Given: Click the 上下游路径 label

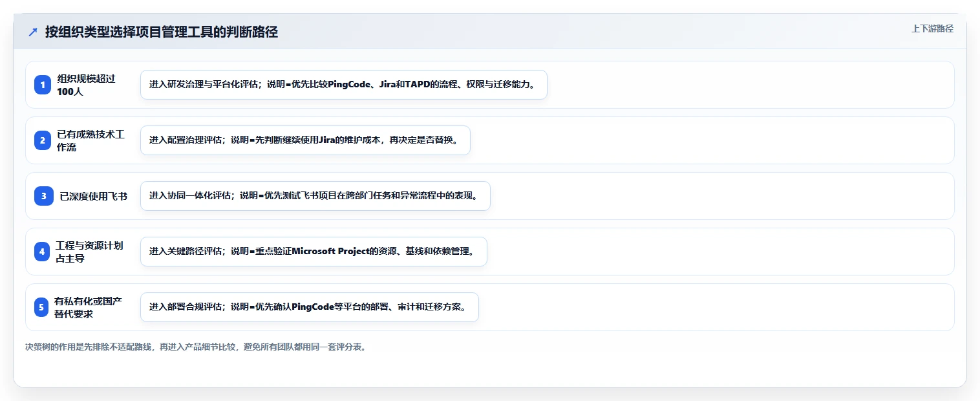Looking at the screenshot, I should click(x=932, y=28).
